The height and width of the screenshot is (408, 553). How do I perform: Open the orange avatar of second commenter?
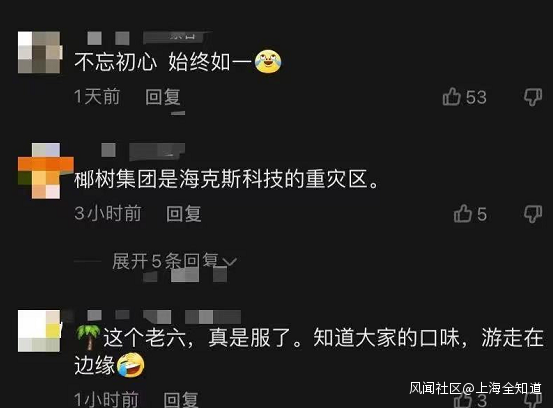pos(46,171)
